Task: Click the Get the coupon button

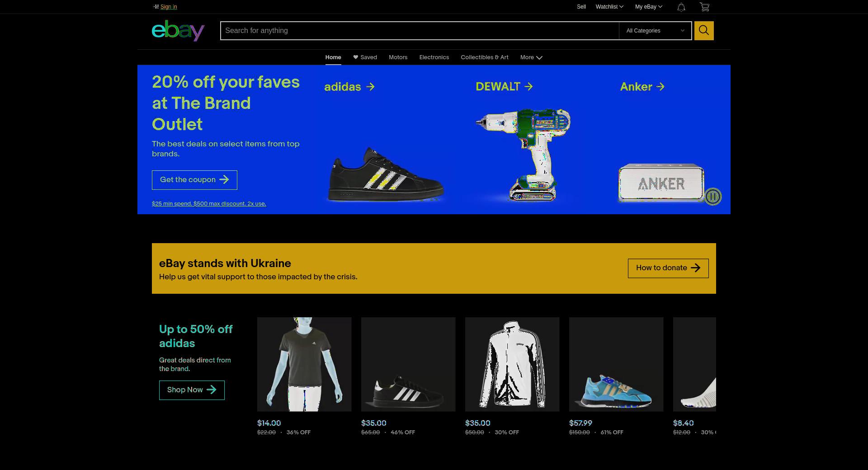Action: tap(194, 180)
